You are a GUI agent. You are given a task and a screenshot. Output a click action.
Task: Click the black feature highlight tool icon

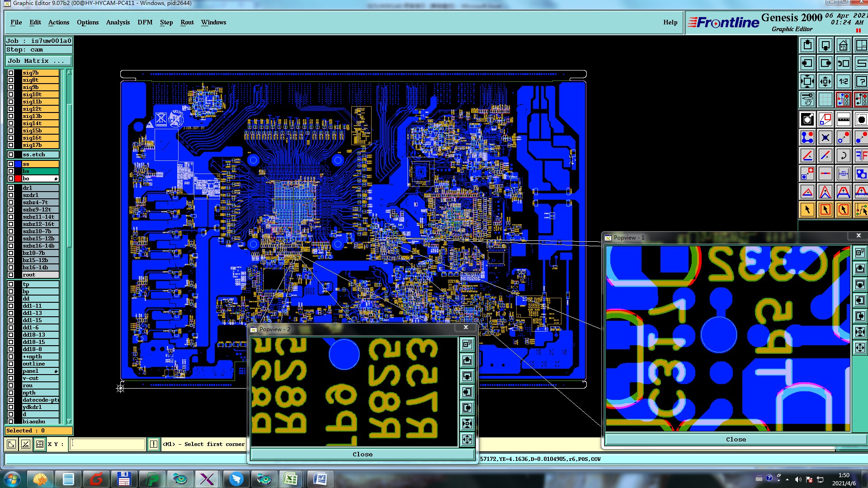pos(807,120)
